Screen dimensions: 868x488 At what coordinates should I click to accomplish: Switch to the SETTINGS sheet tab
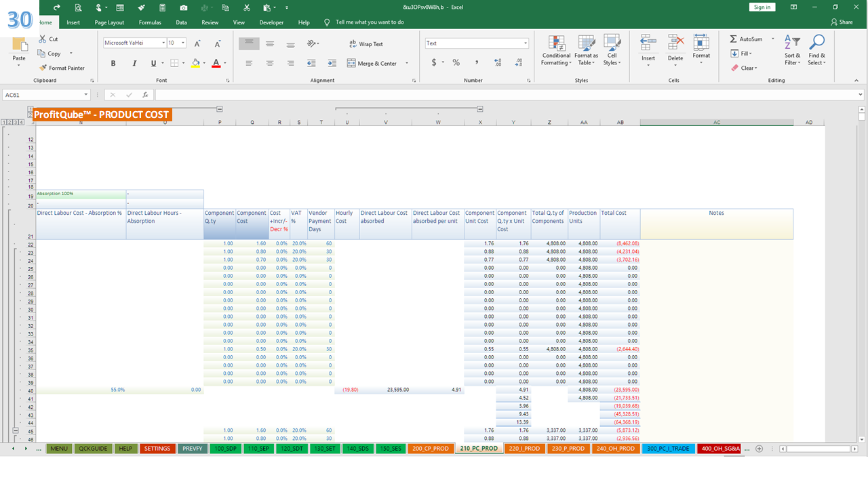(x=157, y=449)
